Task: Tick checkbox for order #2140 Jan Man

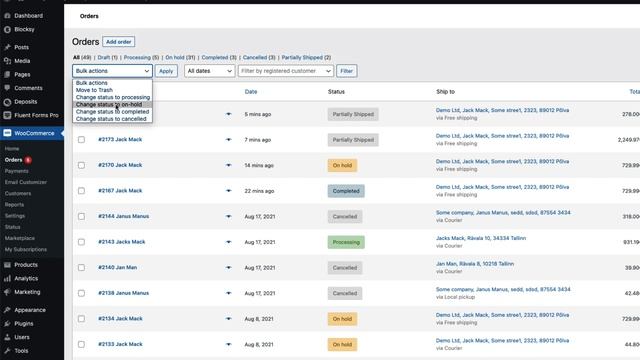Action: click(81, 267)
